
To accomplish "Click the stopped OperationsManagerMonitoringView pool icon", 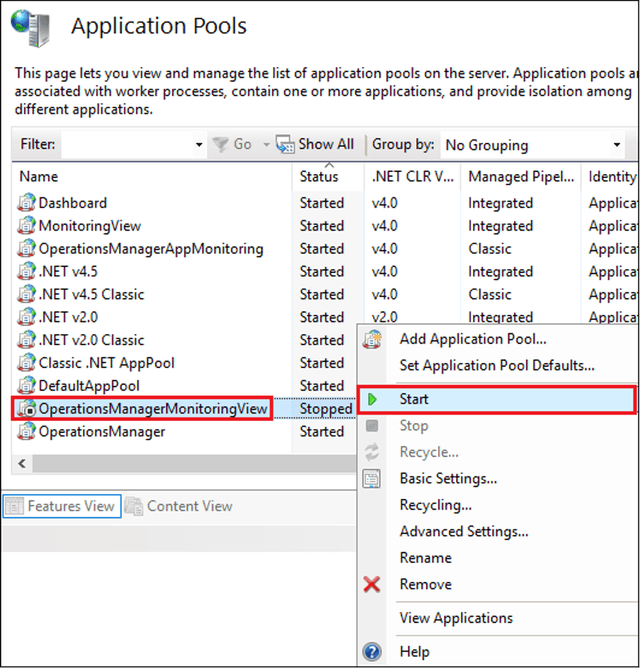I will (26, 408).
